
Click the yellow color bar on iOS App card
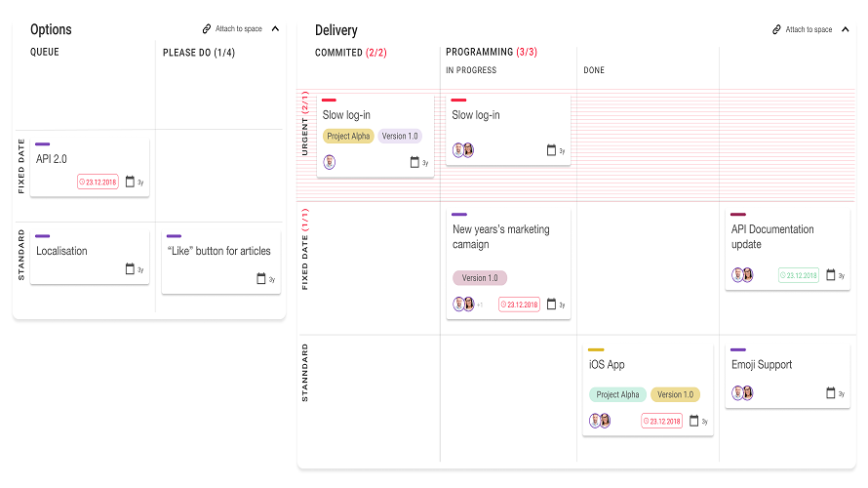point(596,349)
